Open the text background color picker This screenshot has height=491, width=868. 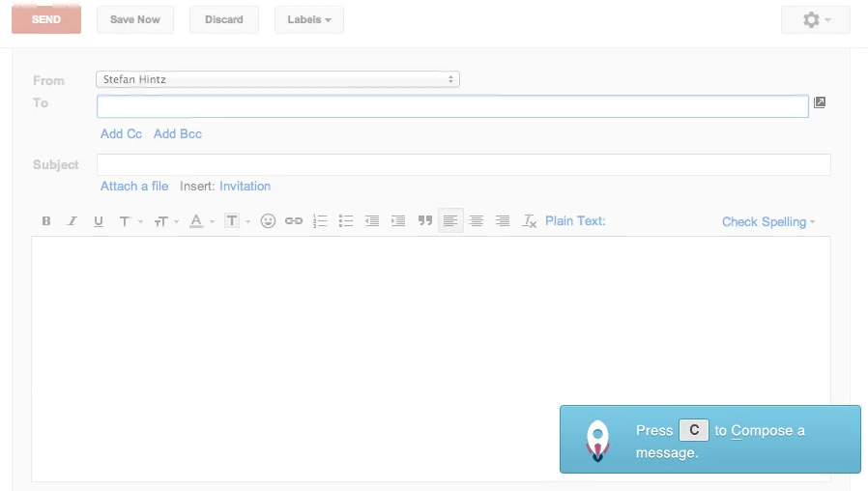237,221
